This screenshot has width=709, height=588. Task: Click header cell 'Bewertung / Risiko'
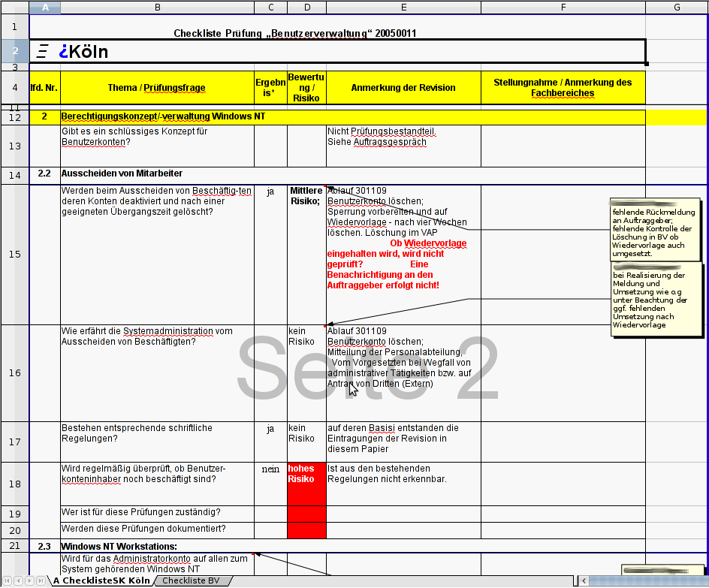(x=307, y=88)
